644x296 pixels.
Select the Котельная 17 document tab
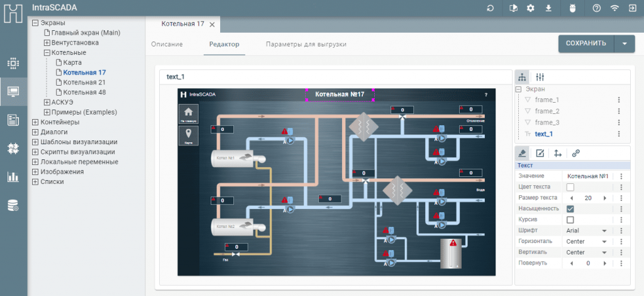(x=183, y=24)
